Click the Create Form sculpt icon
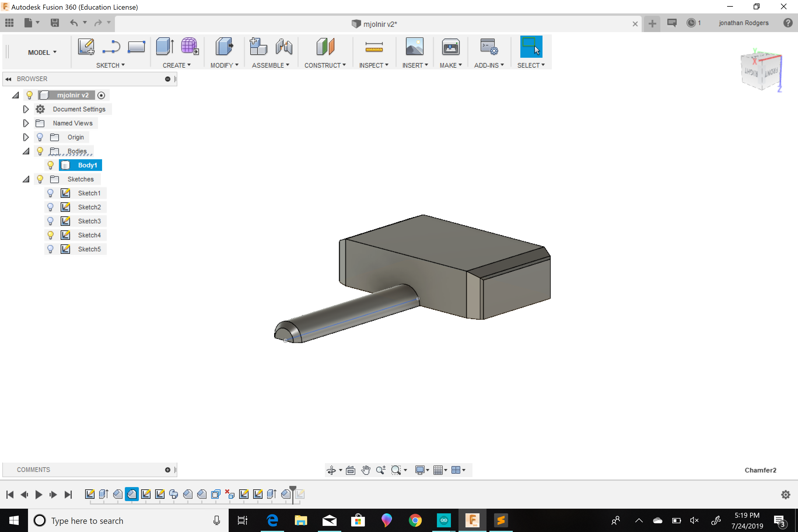The image size is (798, 532). pyautogui.click(x=190, y=46)
